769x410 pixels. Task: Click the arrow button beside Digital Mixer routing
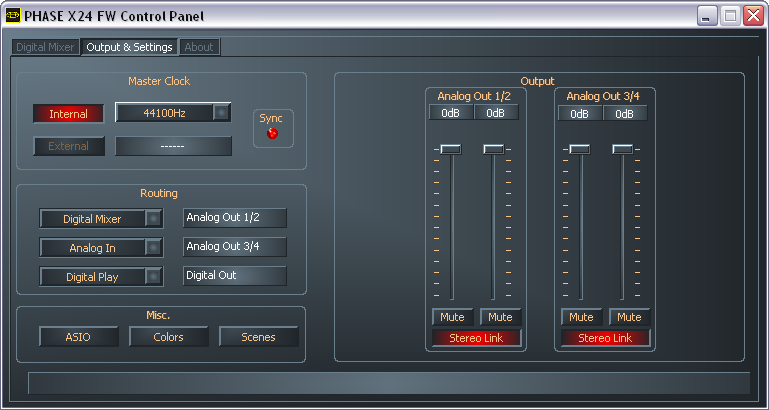pyautogui.click(x=154, y=219)
